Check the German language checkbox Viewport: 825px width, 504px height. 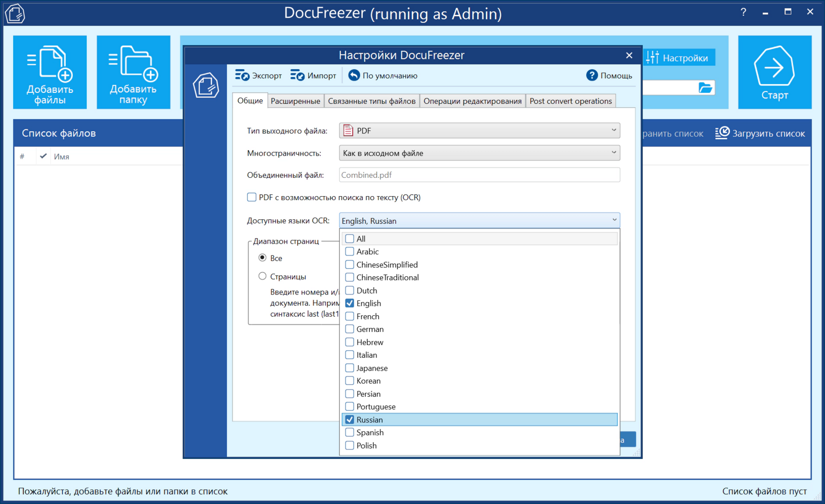pyautogui.click(x=349, y=329)
